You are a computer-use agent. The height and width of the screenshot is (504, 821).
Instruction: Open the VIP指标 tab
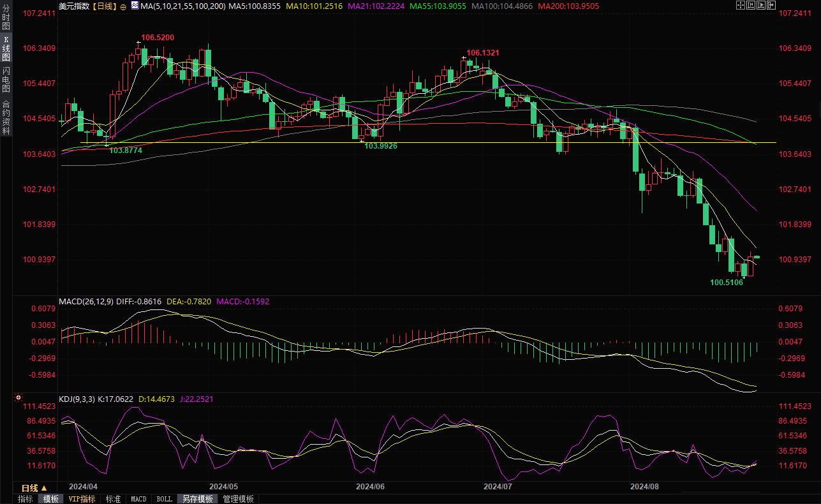point(82,499)
